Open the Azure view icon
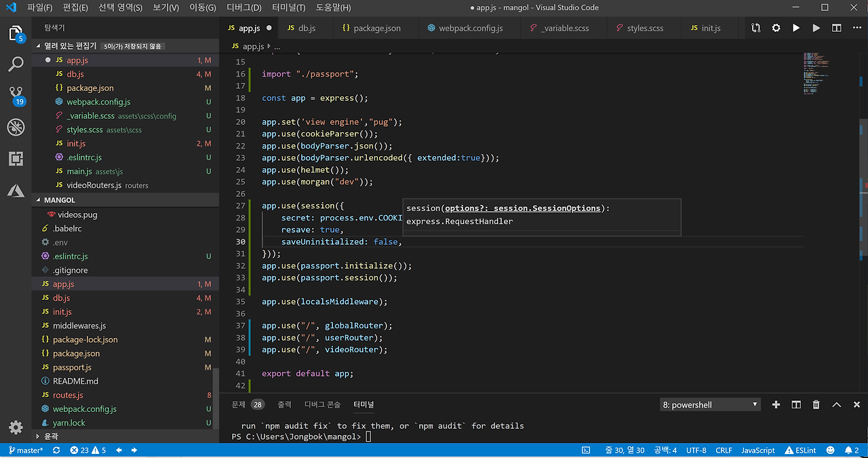This screenshot has height=458, width=868. click(x=16, y=191)
